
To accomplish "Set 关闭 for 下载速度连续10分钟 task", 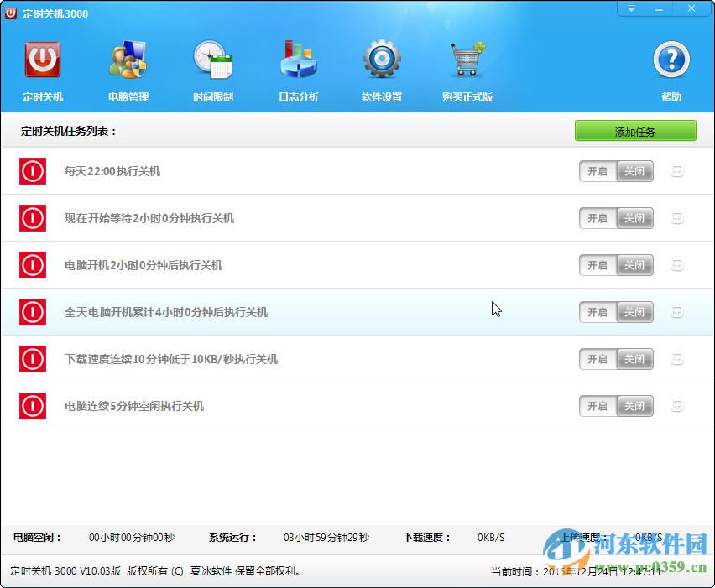I will (x=634, y=359).
